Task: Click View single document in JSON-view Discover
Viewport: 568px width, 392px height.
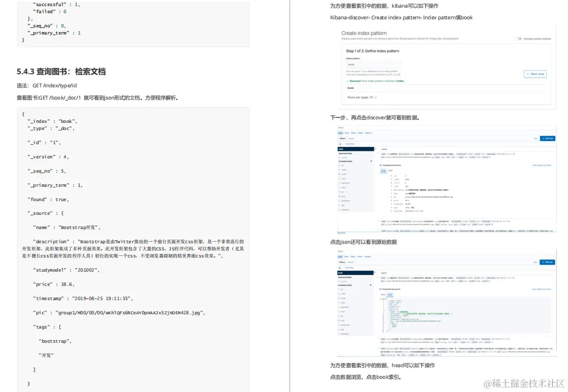Action: pos(541,289)
